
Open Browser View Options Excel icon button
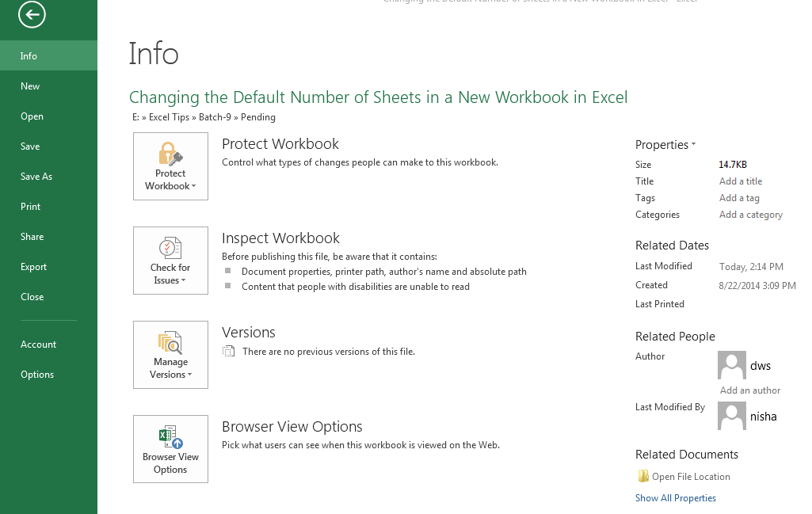[170, 449]
